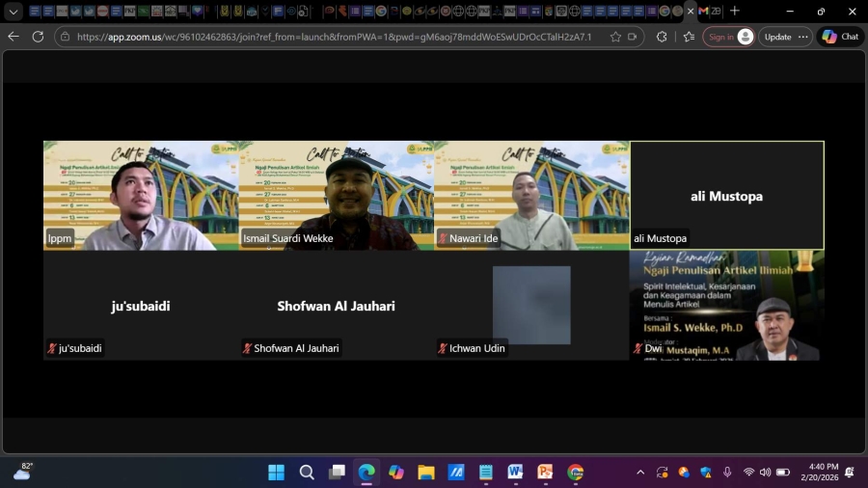This screenshot has height=488, width=868.
Task: Open the Copilot Chat button
Action: tap(840, 37)
